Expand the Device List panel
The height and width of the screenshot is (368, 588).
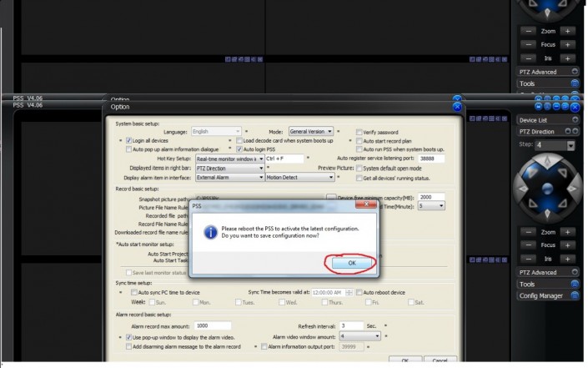coord(575,120)
